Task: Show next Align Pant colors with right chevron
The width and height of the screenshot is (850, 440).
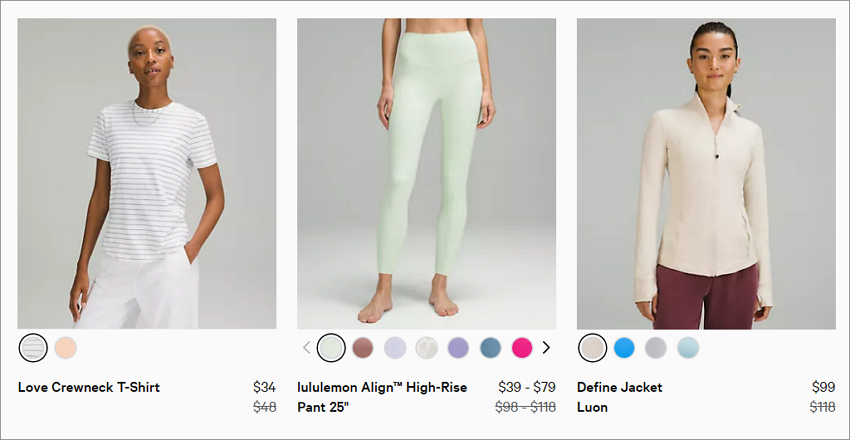Action: point(546,348)
